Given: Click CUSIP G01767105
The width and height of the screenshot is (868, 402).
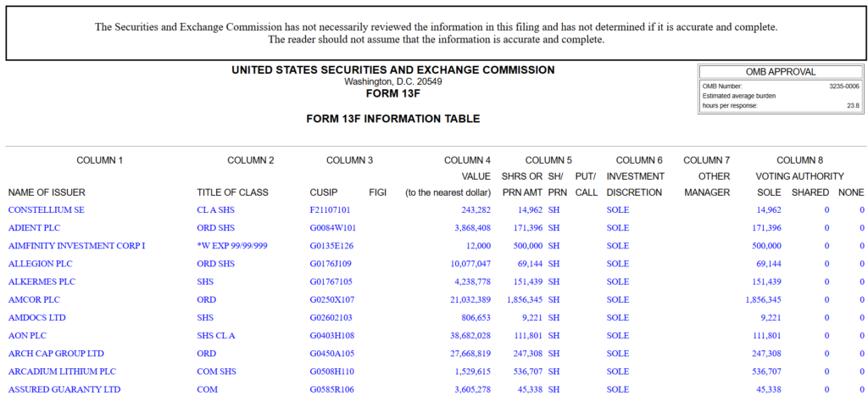Looking at the screenshot, I should point(331,282).
